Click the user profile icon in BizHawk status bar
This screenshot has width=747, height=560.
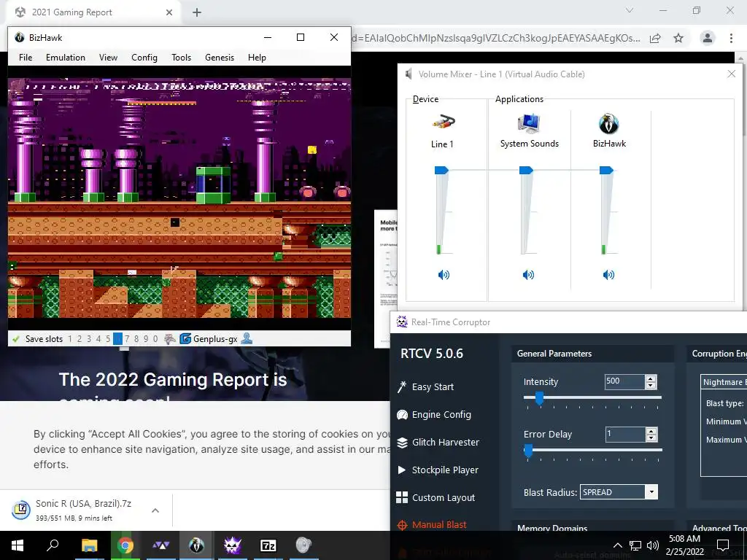click(x=247, y=338)
